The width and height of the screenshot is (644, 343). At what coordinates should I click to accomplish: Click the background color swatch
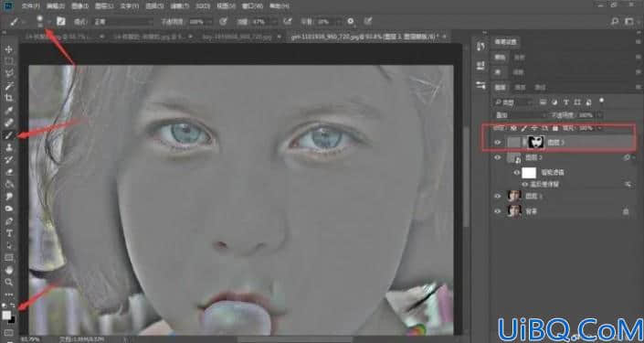[x=12, y=320]
